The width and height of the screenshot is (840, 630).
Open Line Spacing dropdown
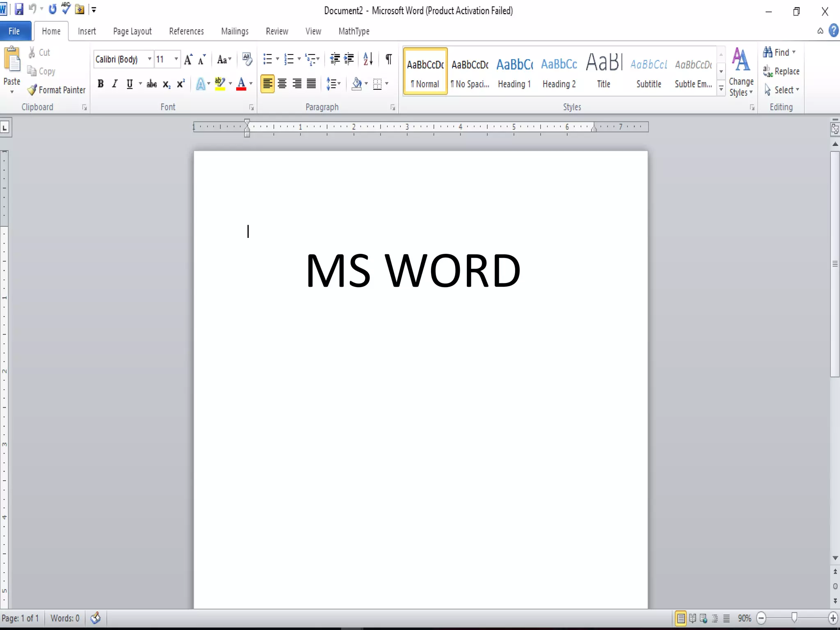333,84
